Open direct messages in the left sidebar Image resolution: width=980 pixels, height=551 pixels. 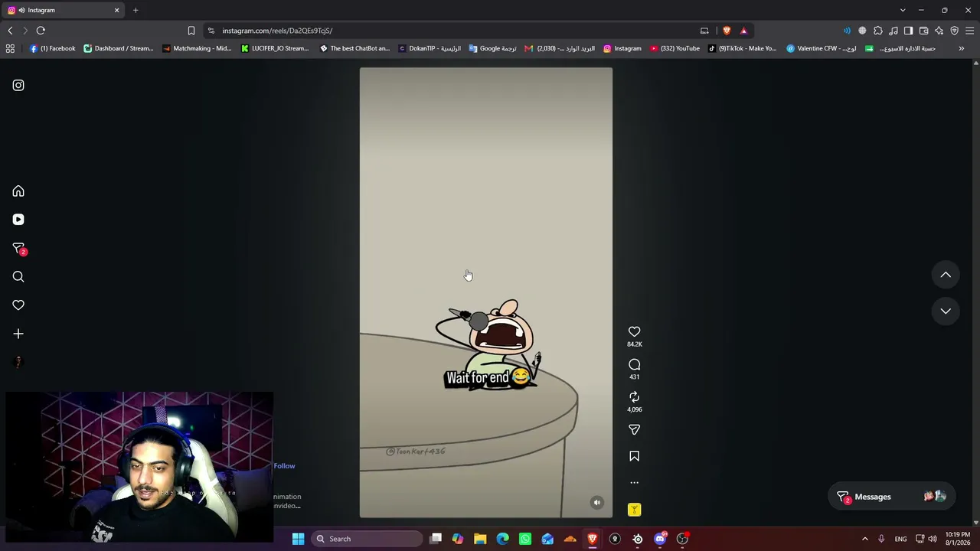pyautogui.click(x=18, y=249)
